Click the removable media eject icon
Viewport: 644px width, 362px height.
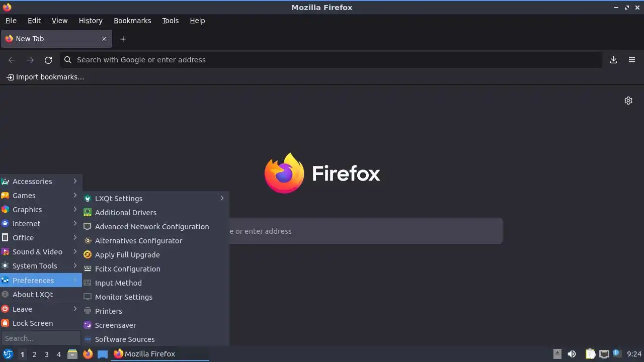(x=557, y=354)
